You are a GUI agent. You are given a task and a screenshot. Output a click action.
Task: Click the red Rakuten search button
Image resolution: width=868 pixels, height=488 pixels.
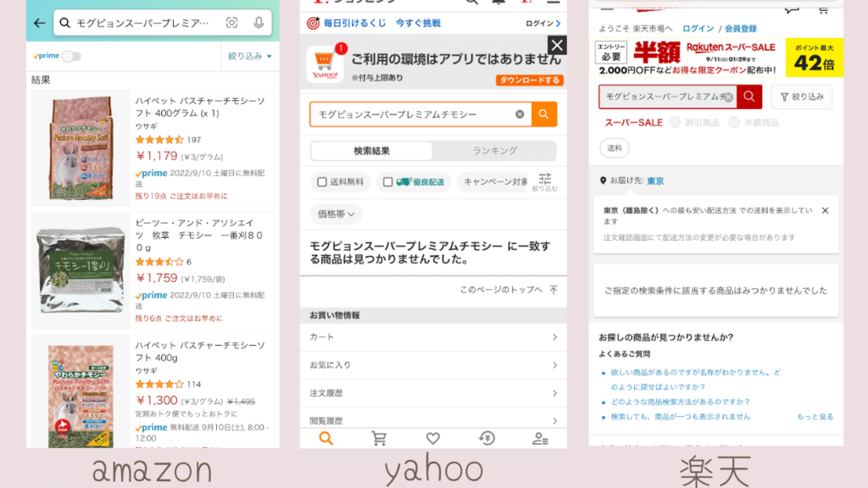[749, 97]
